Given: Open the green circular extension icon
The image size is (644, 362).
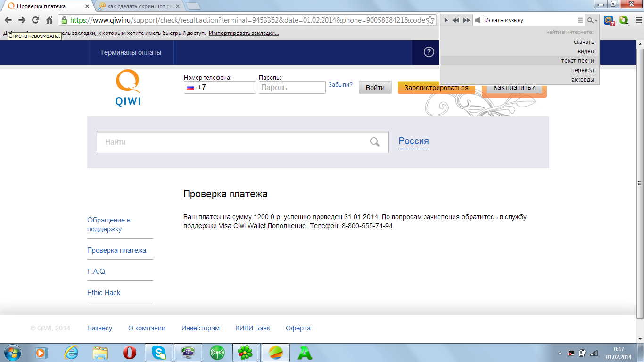Looking at the screenshot, I should pyautogui.click(x=624, y=20).
